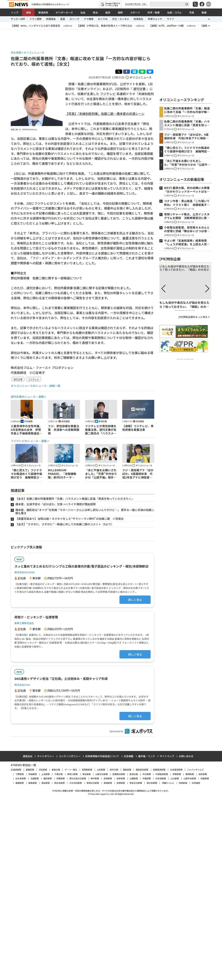Open the 株式会社Creer company link
Screen dimensions: 222x980
click(22, 684)
